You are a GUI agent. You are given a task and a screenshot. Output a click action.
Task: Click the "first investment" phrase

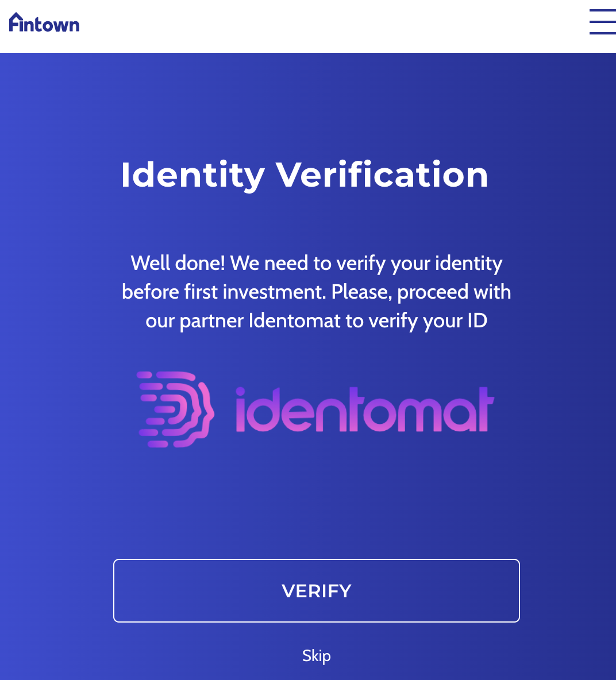click(255, 292)
